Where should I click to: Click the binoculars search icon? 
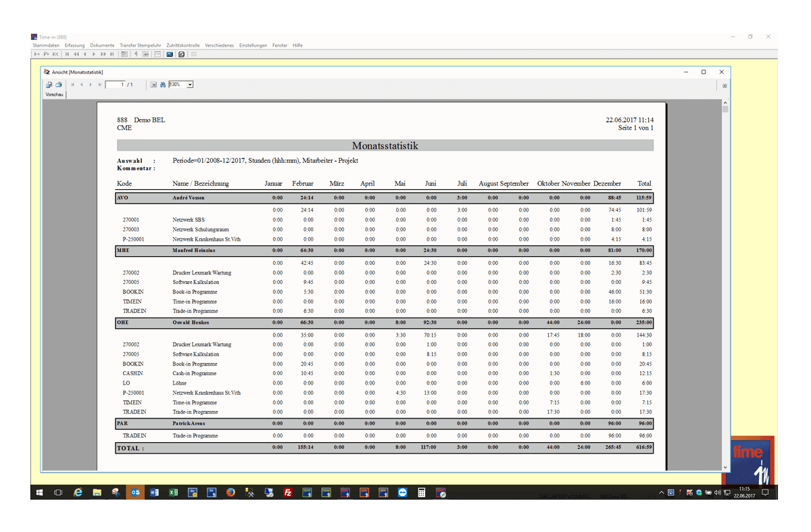click(163, 84)
